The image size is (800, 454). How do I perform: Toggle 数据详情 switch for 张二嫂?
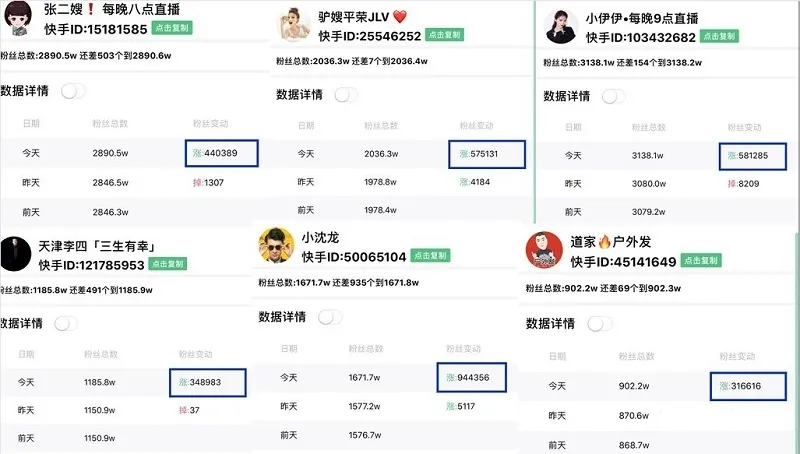73,91
